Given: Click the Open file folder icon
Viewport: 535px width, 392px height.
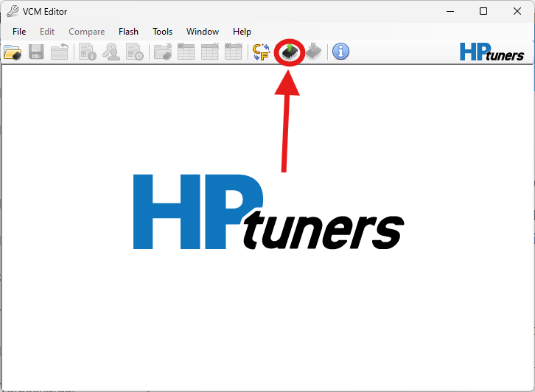Looking at the screenshot, I should click(x=13, y=52).
